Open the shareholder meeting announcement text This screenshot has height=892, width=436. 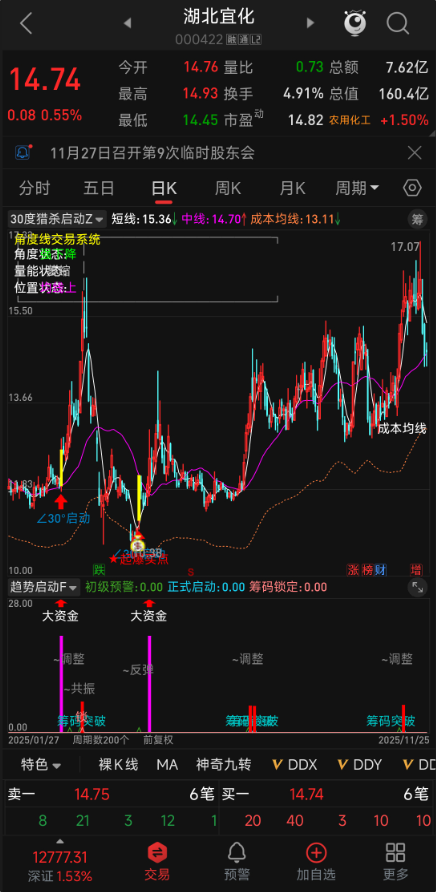point(153,152)
